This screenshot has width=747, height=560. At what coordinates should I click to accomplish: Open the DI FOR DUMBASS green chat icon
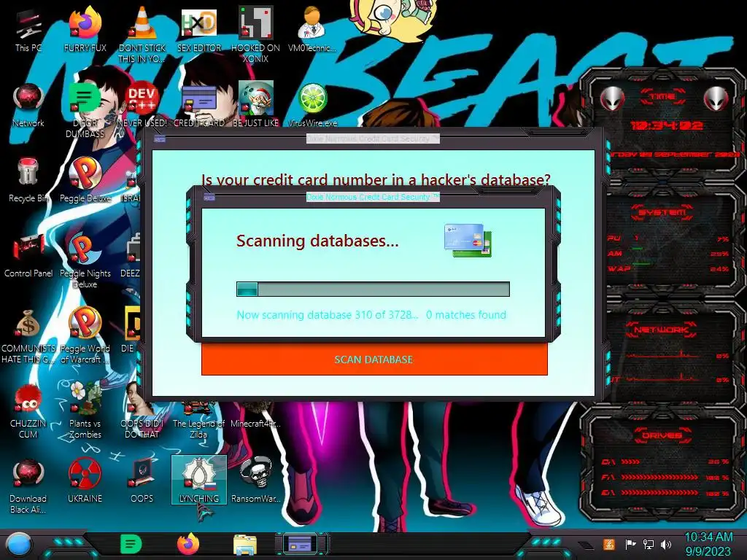[x=85, y=111]
